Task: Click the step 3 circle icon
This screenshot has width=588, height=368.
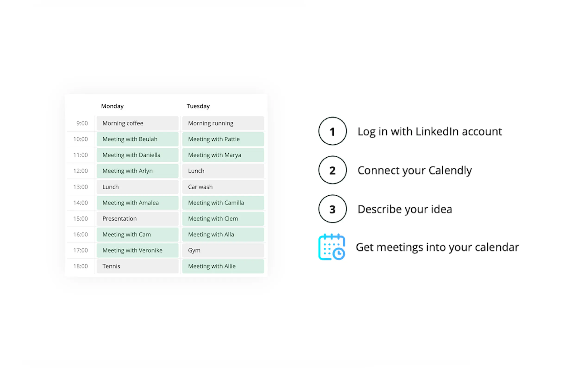Action: 332,209
